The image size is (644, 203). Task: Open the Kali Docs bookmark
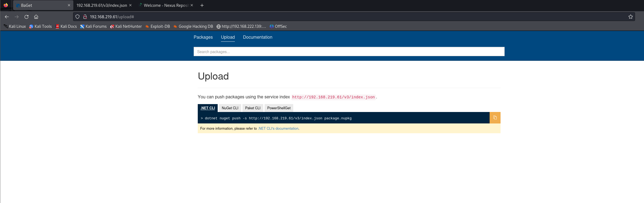pyautogui.click(x=66, y=26)
